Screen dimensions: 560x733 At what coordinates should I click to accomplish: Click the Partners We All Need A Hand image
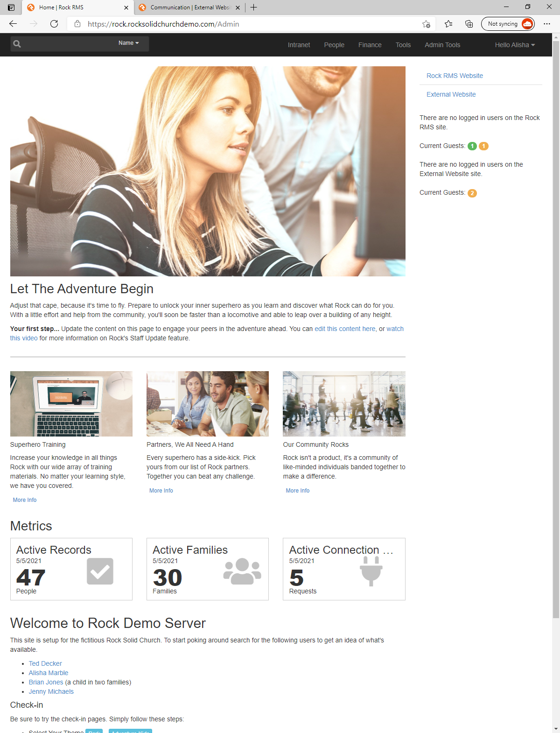pyautogui.click(x=208, y=404)
